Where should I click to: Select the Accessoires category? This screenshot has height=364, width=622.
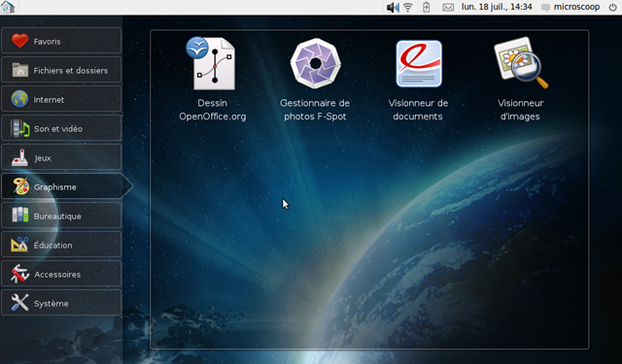61,274
